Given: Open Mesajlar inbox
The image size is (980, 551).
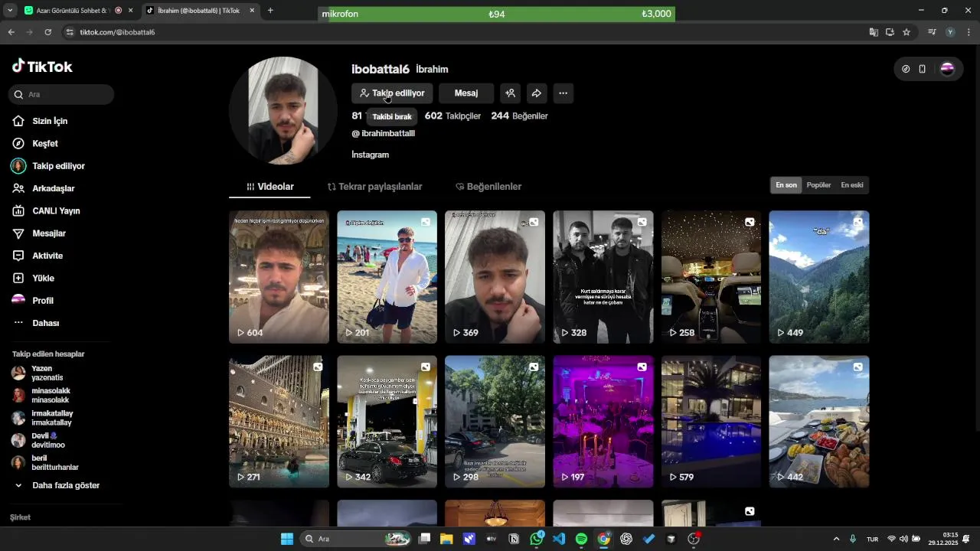Looking at the screenshot, I should (49, 233).
